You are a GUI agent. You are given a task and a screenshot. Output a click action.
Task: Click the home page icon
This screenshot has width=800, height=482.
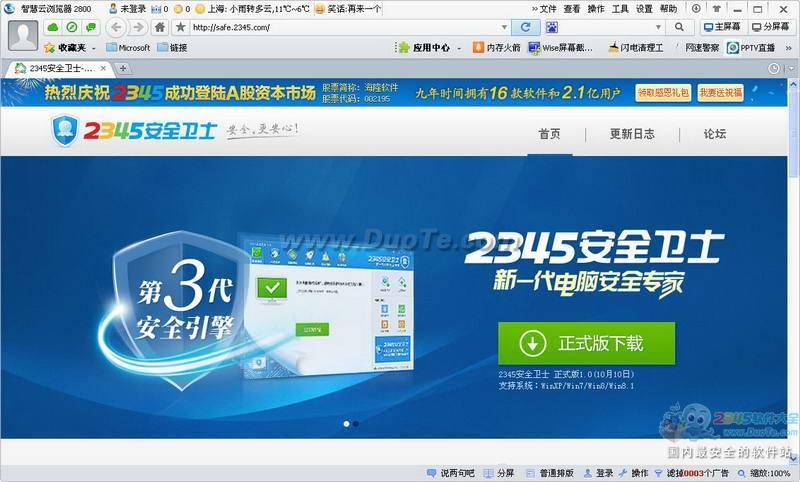pyautogui.click(x=160, y=27)
